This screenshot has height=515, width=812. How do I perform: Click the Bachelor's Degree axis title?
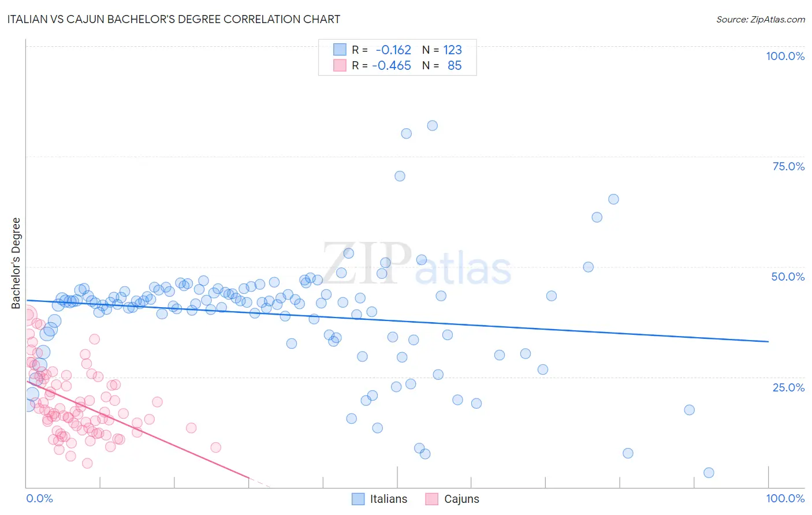click(16, 263)
